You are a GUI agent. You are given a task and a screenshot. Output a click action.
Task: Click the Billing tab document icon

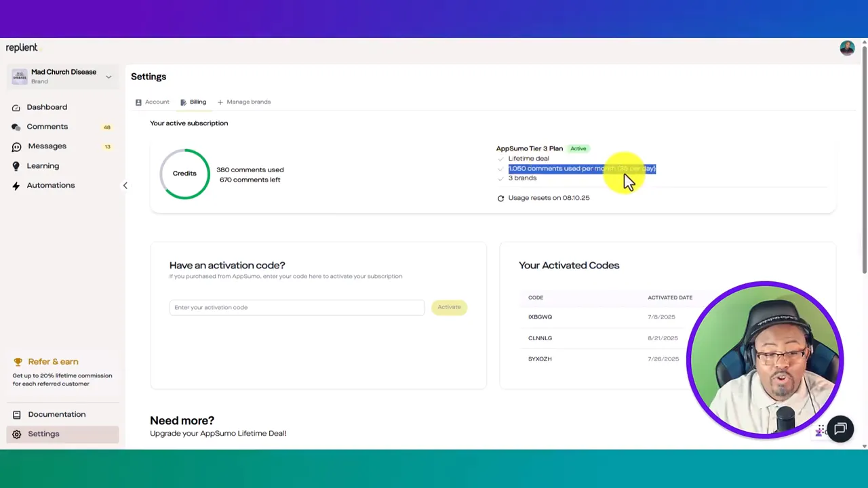pos(183,102)
